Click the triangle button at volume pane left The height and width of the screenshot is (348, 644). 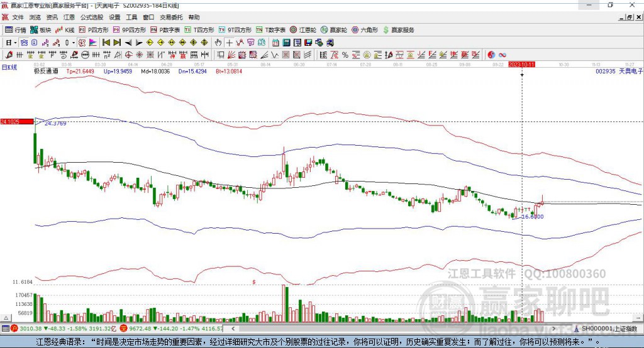click(6, 318)
